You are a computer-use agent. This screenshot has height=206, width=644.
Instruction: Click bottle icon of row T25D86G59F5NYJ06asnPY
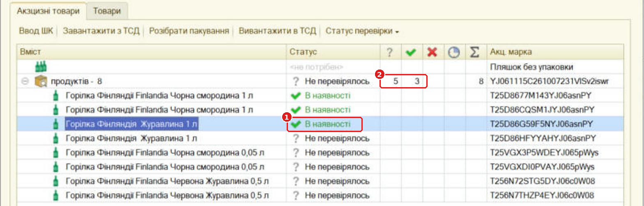(57, 124)
